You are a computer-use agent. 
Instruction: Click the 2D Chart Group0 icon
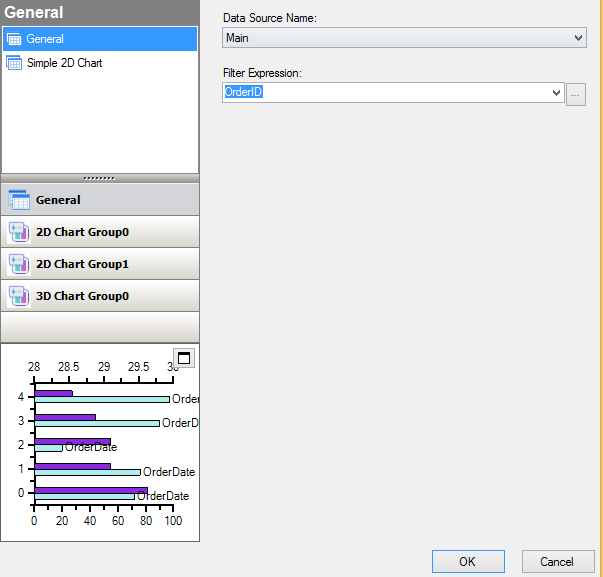pyautogui.click(x=18, y=232)
